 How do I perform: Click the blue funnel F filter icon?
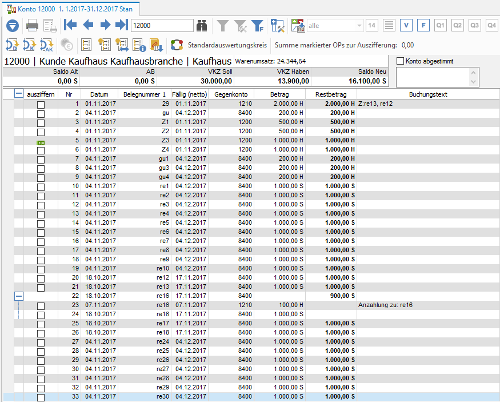click(x=258, y=26)
